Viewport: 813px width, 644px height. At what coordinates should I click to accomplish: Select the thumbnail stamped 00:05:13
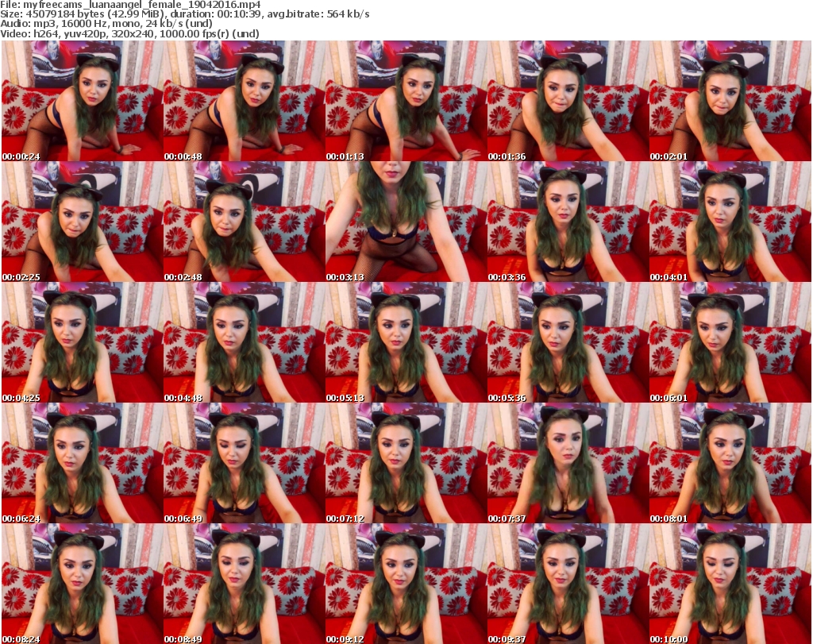click(406, 342)
